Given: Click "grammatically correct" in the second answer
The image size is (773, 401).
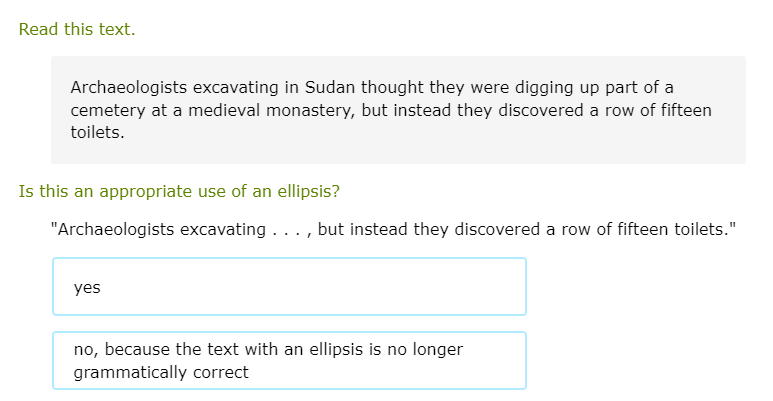Looking at the screenshot, I should click(161, 372).
